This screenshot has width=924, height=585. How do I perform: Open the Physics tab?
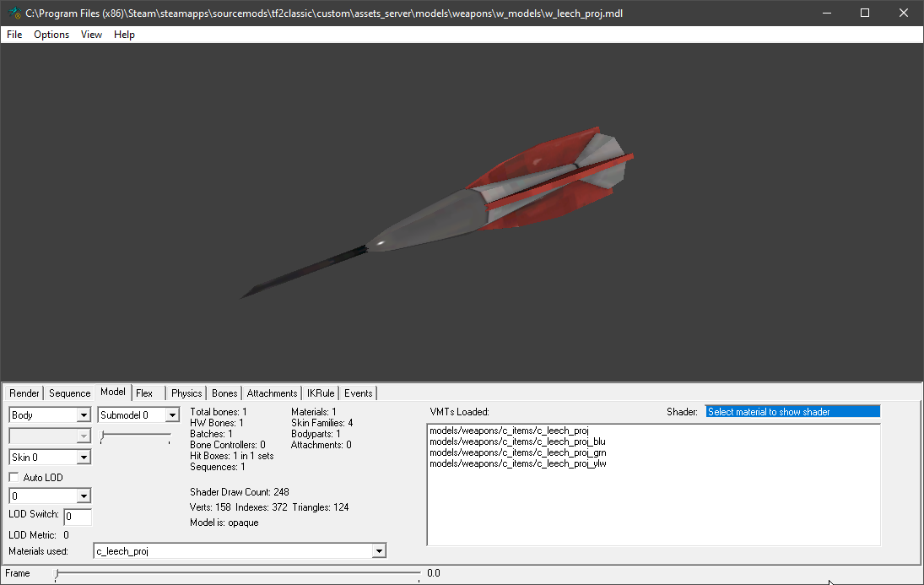point(186,393)
